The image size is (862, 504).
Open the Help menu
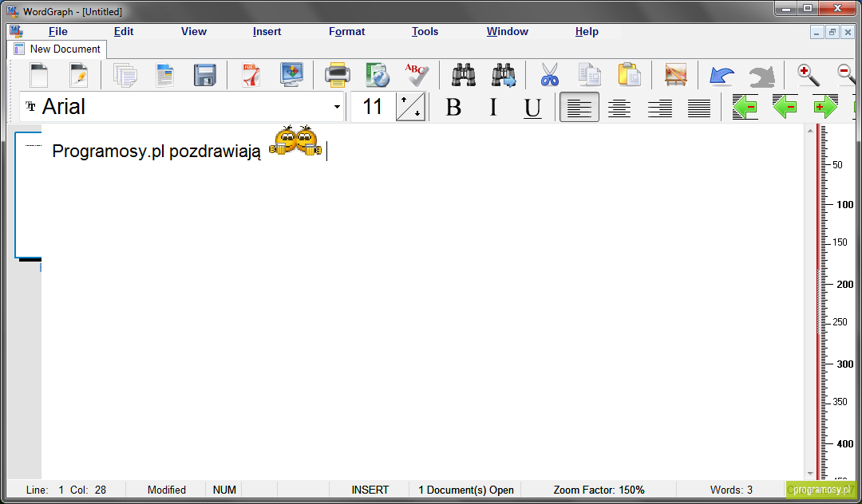tap(587, 31)
